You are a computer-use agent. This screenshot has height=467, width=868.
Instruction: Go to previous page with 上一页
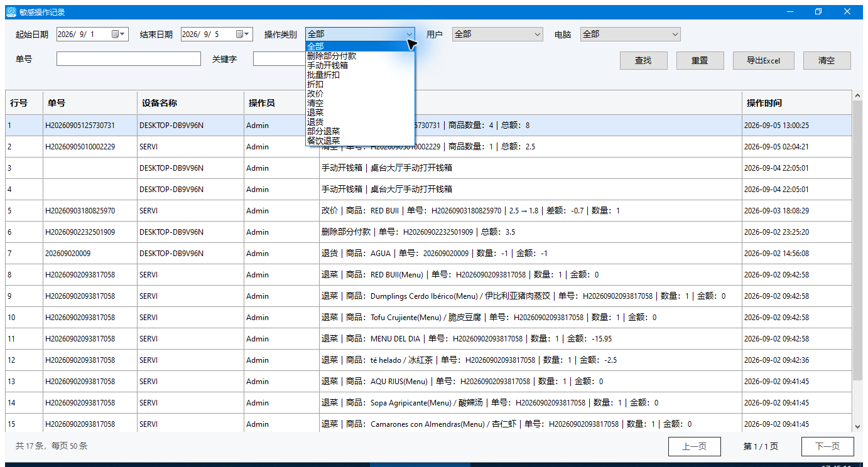(694, 446)
